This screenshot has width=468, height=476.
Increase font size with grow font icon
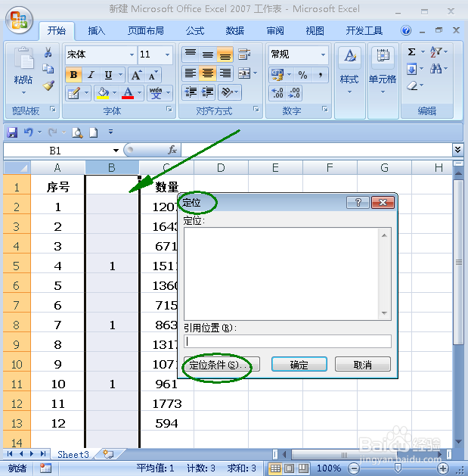[136, 75]
